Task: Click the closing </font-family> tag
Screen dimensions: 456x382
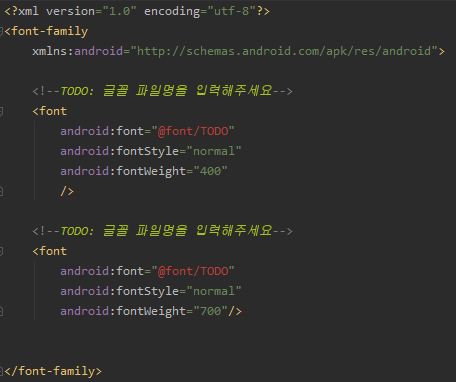Action: coord(53,371)
